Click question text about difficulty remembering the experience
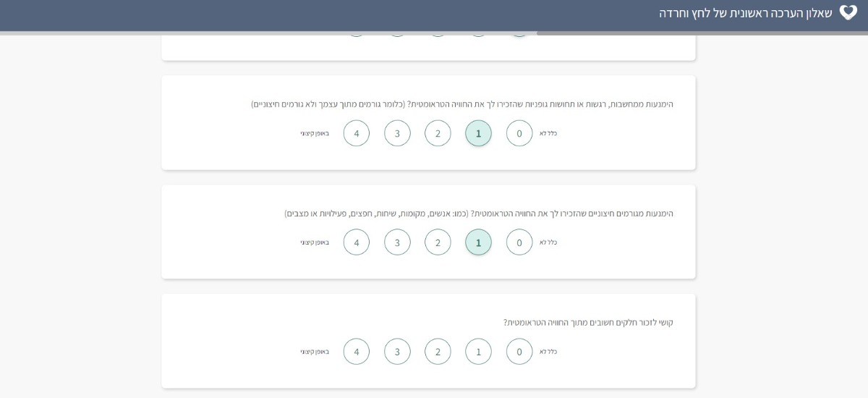This screenshot has width=868, height=398. coord(588,323)
